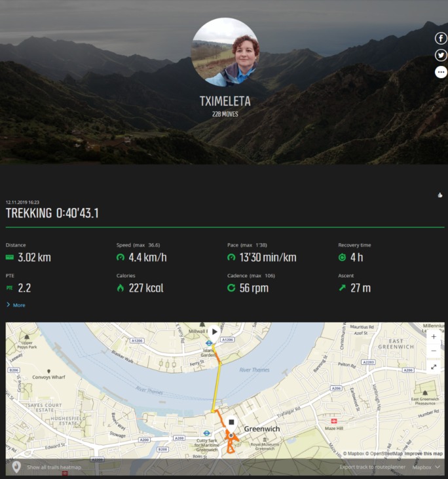Screen dimensions: 448x479
Task: Open the Mapbox map style dropdown
Action: click(x=426, y=467)
